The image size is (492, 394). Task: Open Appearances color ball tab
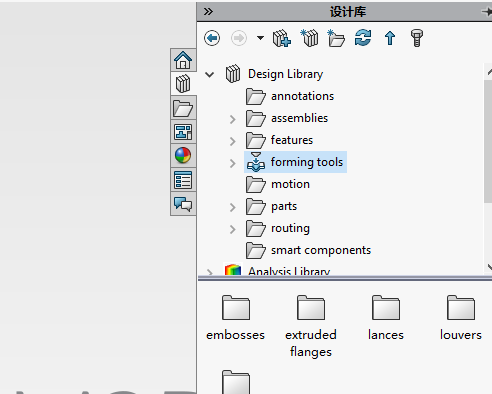pos(183,156)
